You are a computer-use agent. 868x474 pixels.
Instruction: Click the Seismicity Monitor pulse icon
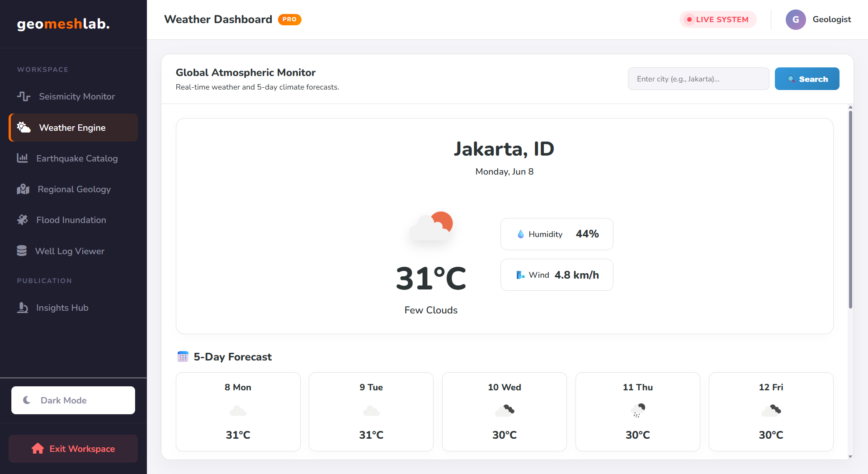(24, 96)
